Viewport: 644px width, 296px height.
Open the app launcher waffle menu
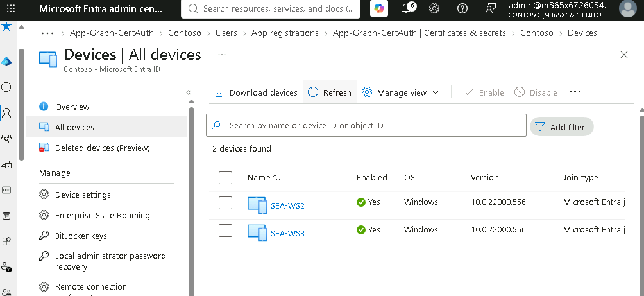click(11, 8)
